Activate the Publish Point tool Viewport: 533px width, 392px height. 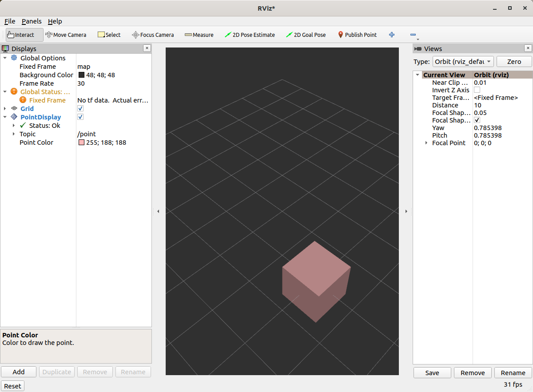pos(357,35)
